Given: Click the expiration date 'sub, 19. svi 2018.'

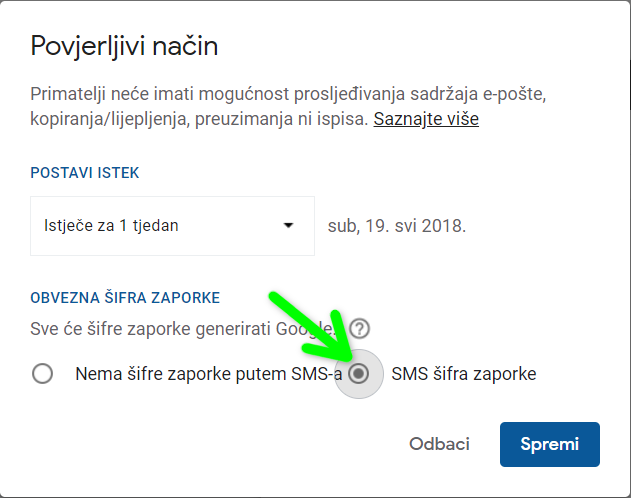Looking at the screenshot, I should coord(397,226).
